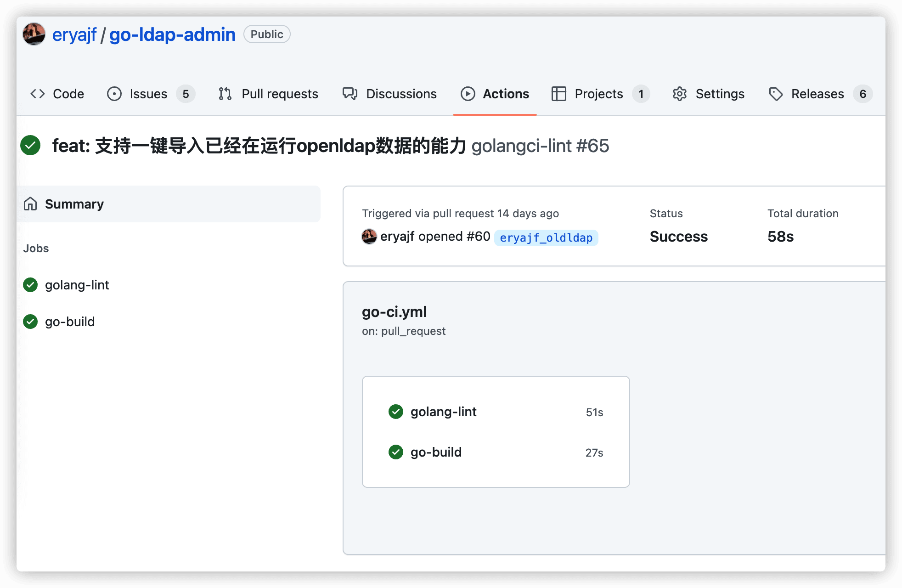Open pull request #60 link
The width and height of the screenshot is (902, 588).
pyautogui.click(x=478, y=237)
